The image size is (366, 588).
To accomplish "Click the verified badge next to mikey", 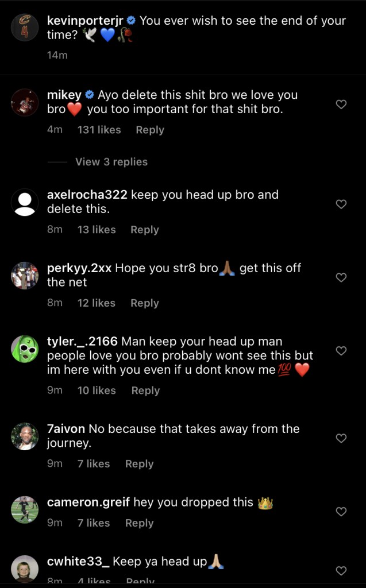I will 90,95.
